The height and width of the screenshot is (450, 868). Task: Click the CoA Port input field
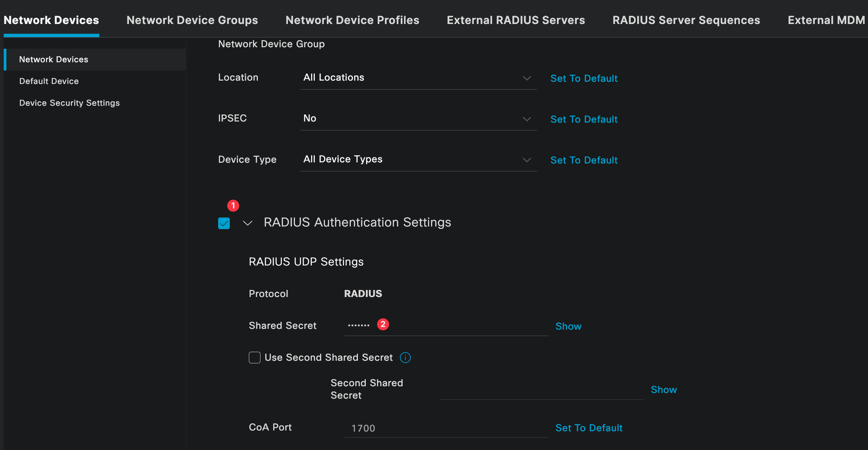446,428
